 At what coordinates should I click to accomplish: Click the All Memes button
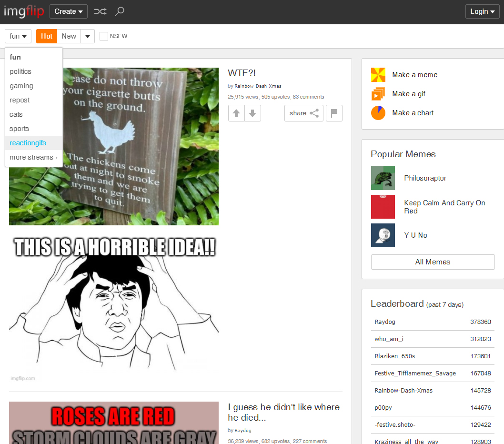[x=433, y=262]
